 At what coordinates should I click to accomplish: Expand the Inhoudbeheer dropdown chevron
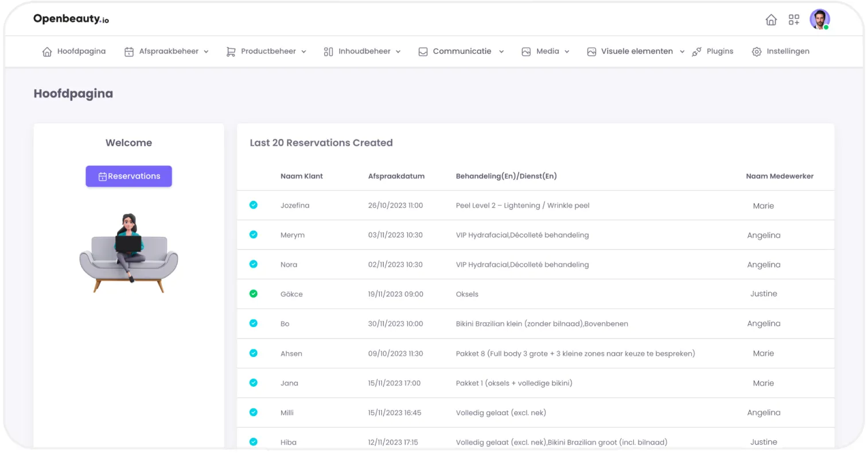398,52
